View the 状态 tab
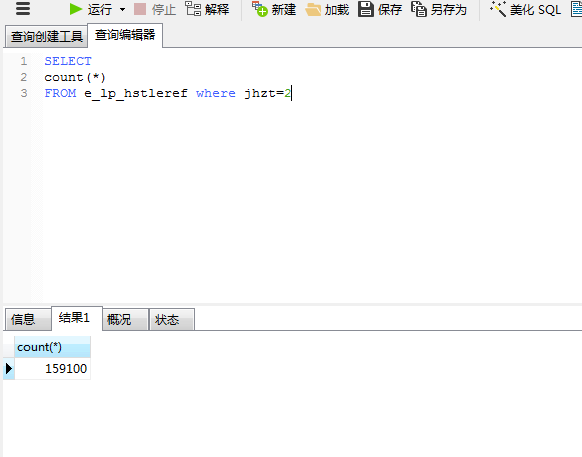 171,319
